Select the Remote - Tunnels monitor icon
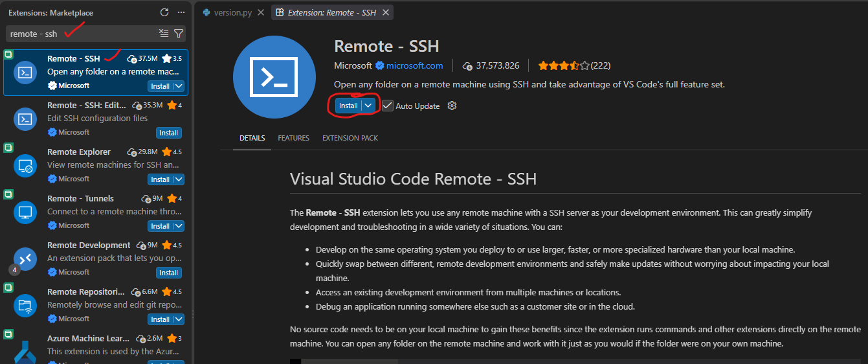The height and width of the screenshot is (364, 868). pos(25,212)
